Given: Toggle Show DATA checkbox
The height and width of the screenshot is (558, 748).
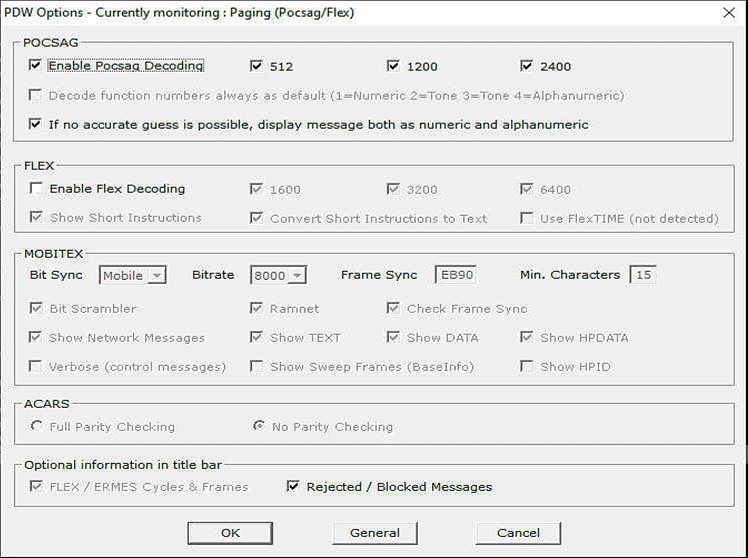Looking at the screenshot, I should click(x=393, y=337).
